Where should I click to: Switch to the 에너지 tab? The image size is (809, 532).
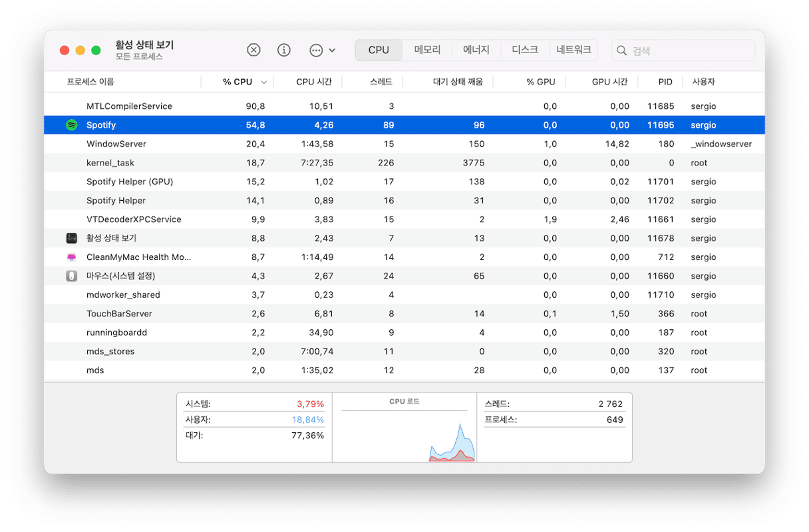(476, 50)
